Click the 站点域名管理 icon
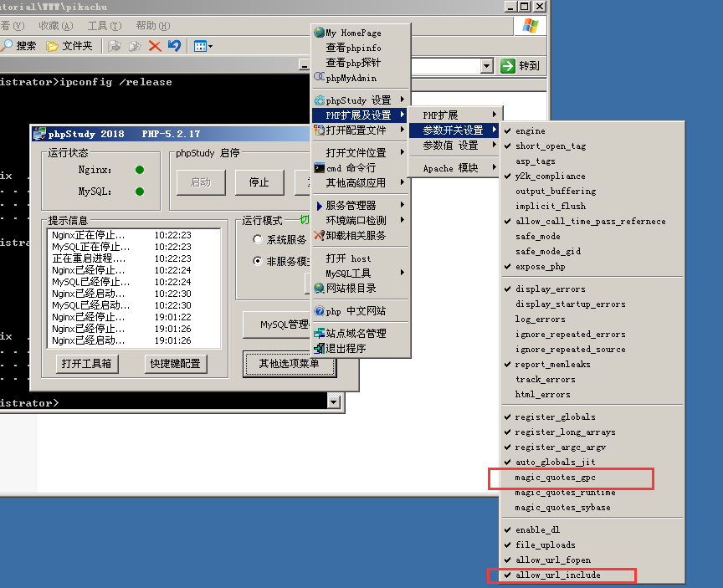723x588 pixels. pos(319,333)
